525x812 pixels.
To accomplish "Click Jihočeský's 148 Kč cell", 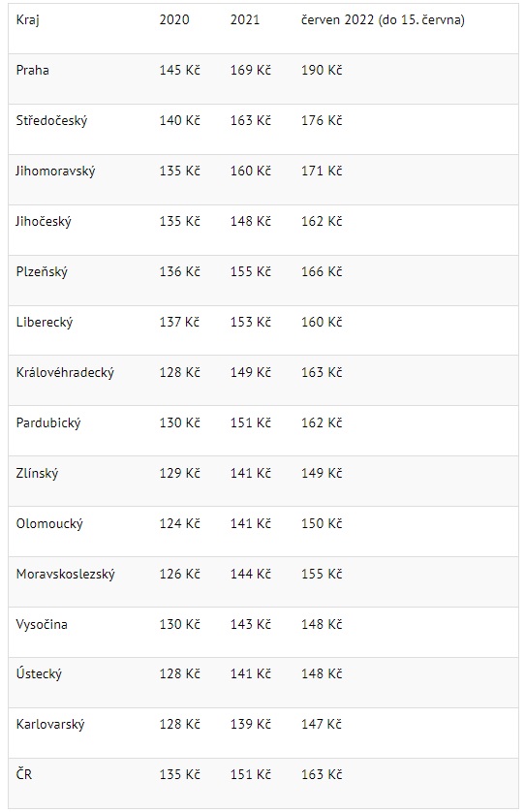I will 251,221.
